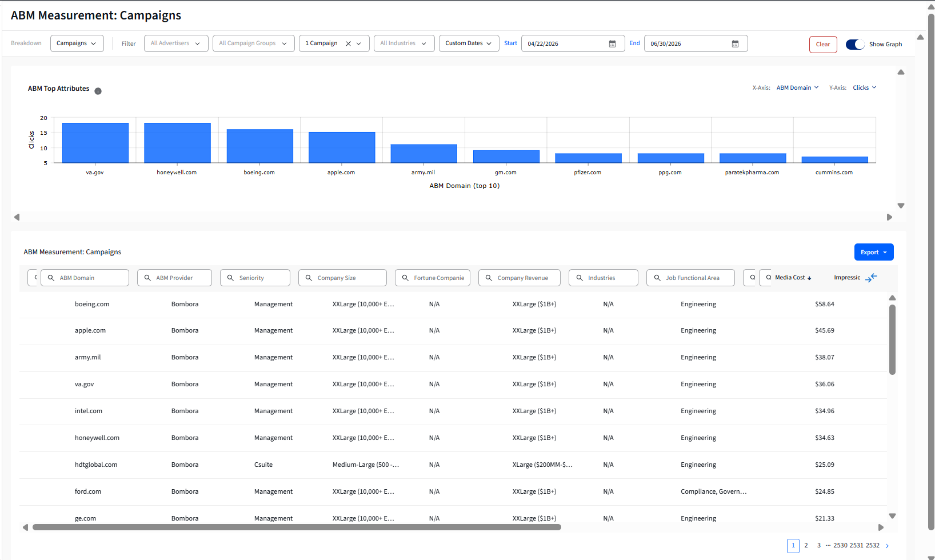Screen dimensions: 935x560
Task: Click the collapse columns arrows icon
Action: (x=871, y=278)
